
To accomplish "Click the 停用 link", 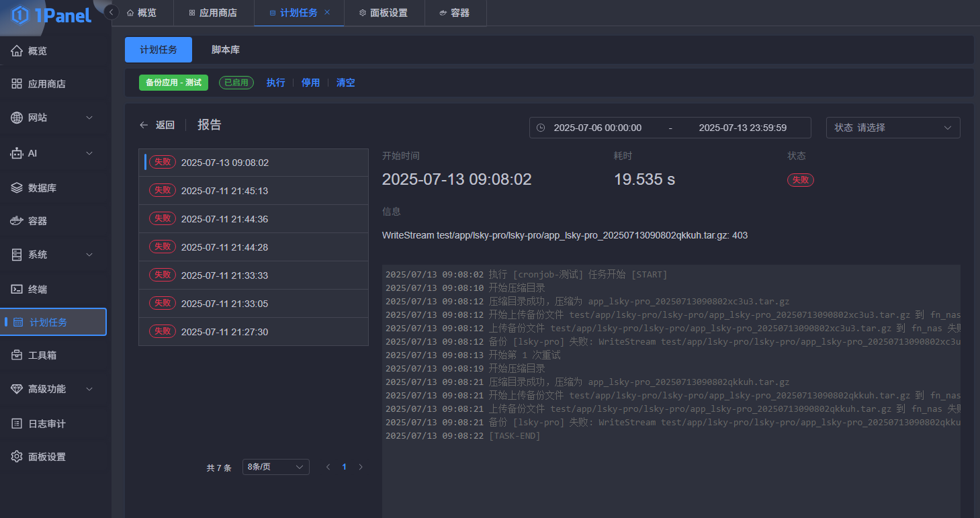I will pyautogui.click(x=311, y=83).
